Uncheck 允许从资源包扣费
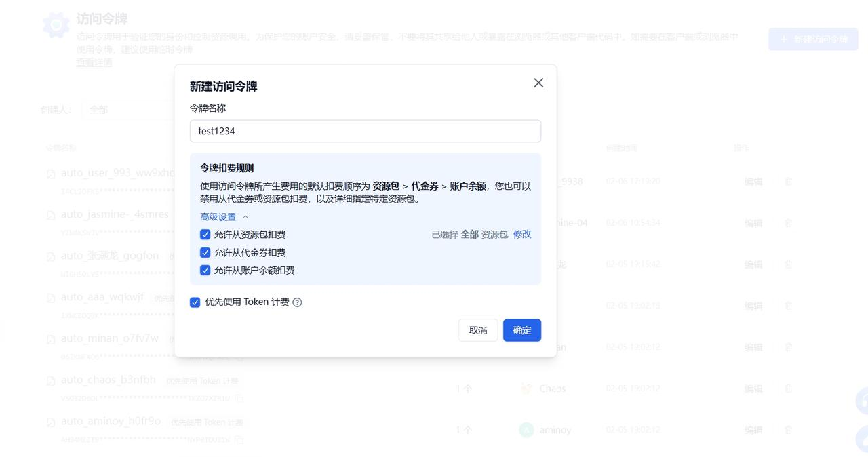The image size is (868, 457). click(205, 235)
